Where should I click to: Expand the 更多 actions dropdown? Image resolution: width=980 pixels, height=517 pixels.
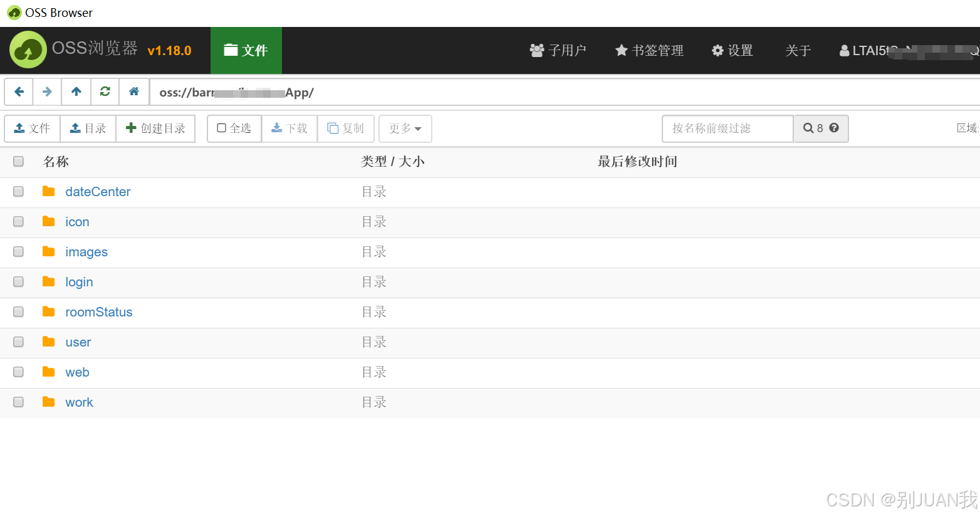(x=405, y=128)
